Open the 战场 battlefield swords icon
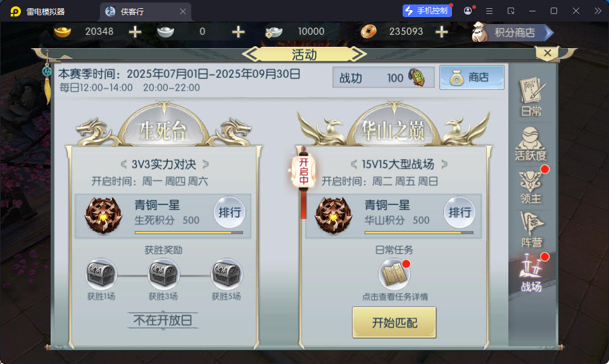The height and width of the screenshot is (364, 609). (531, 273)
